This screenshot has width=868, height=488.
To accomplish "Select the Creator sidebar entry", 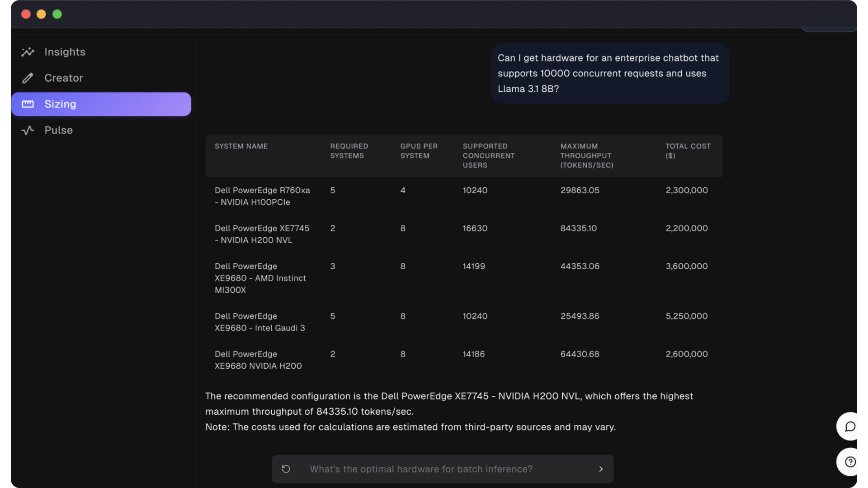I will [64, 78].
